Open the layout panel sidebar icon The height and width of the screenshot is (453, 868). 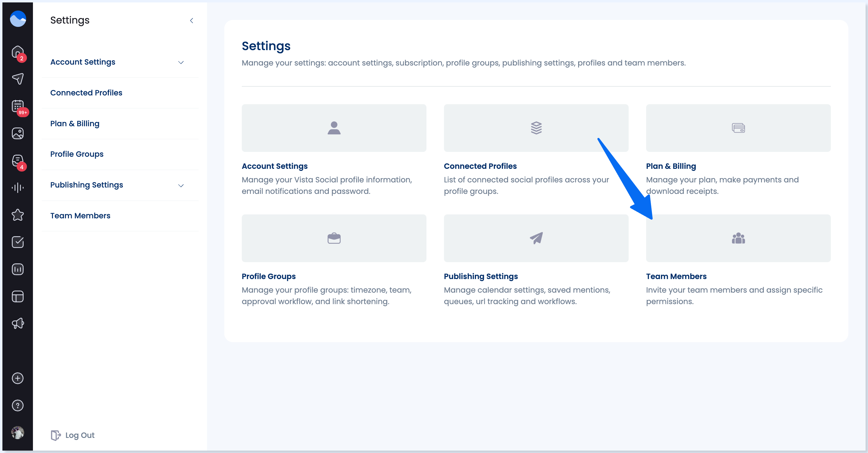click(x=18, y=297)
